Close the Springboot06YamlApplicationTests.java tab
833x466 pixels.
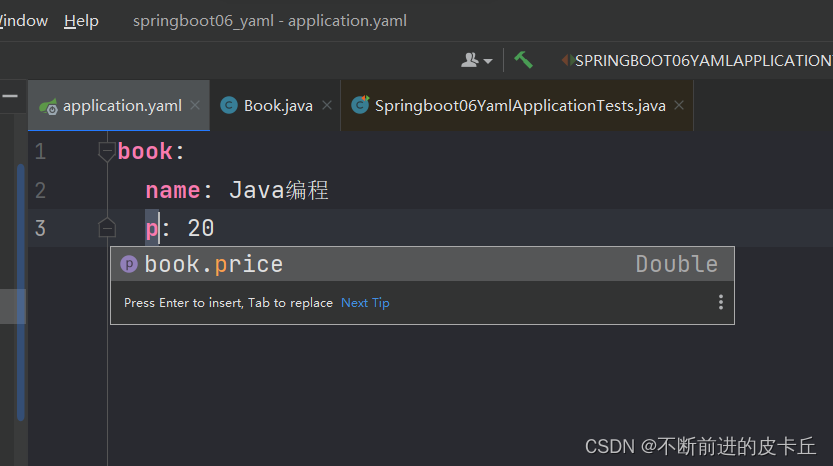679,105
